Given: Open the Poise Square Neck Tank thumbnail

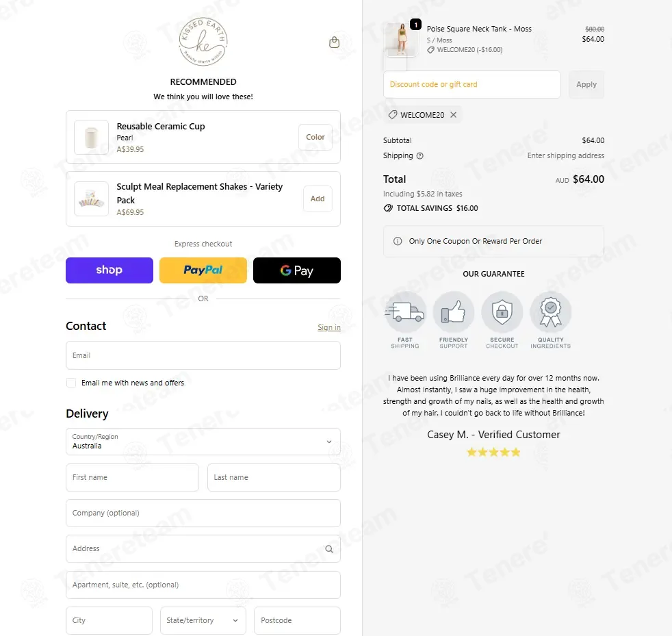Looking at the screenshot, I should (401, 40).
